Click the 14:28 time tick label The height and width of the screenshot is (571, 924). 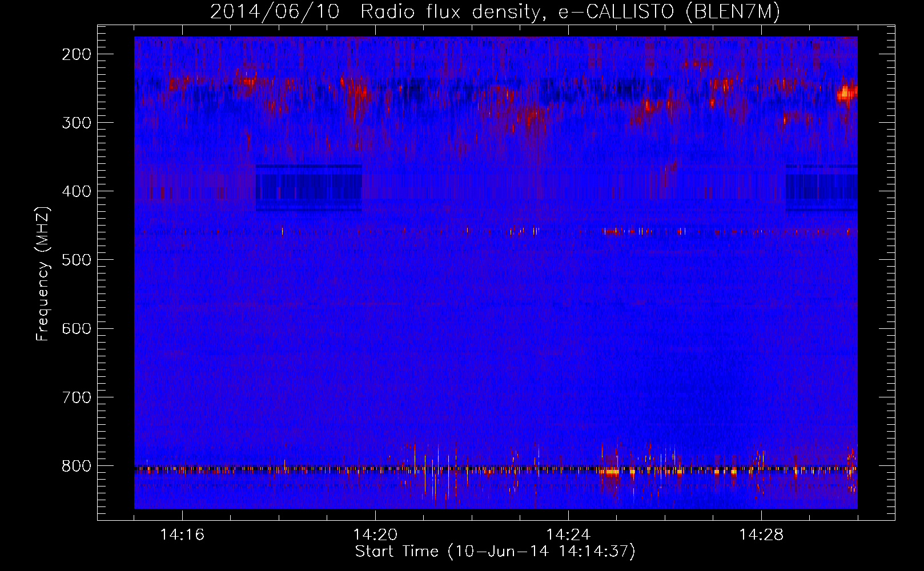coord(761,535)
